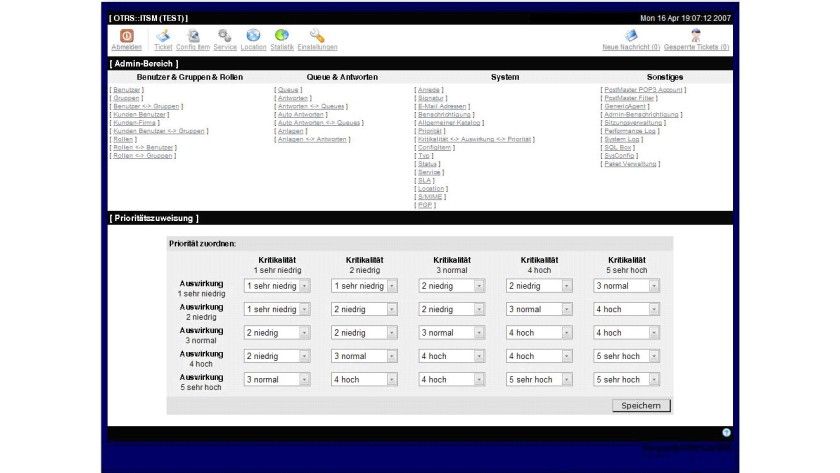This screenshot has width=840, height=473.
Task: Open the E-Mail Adressen link
Action: [442, 106]
